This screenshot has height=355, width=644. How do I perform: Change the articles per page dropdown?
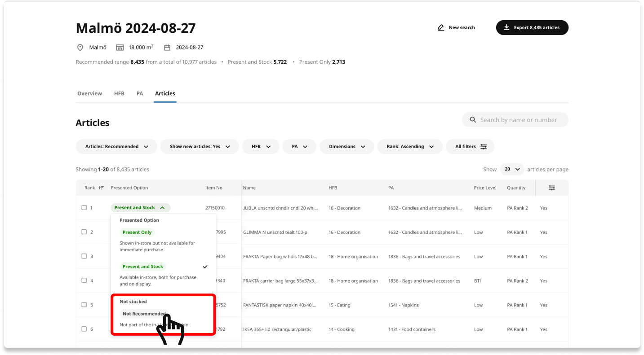pos(512,169)
